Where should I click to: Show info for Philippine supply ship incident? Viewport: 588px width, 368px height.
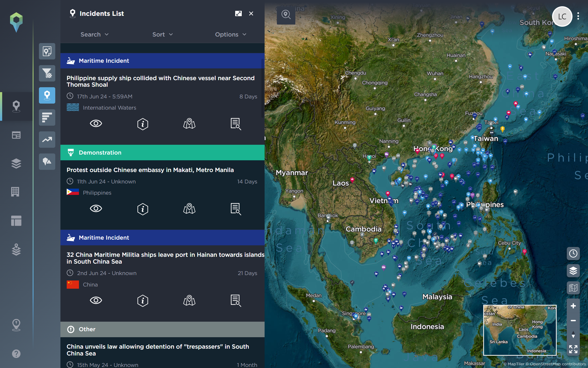tap(143, 124)
